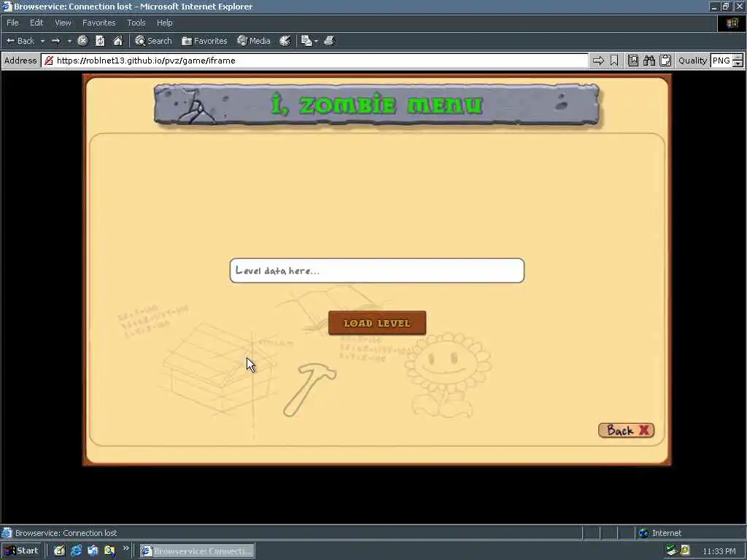The image size is (747, 560).
Task: Open the Search pane
Action: 153,41
